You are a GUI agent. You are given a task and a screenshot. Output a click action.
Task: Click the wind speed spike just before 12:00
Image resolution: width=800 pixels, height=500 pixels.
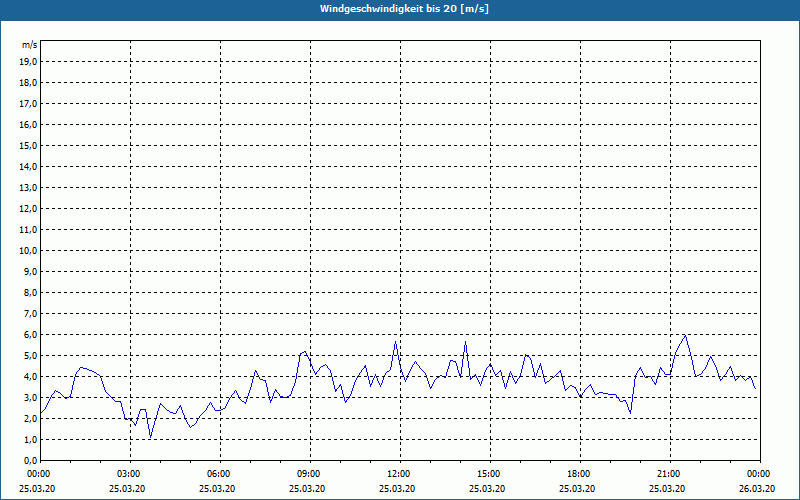[395, 342]
